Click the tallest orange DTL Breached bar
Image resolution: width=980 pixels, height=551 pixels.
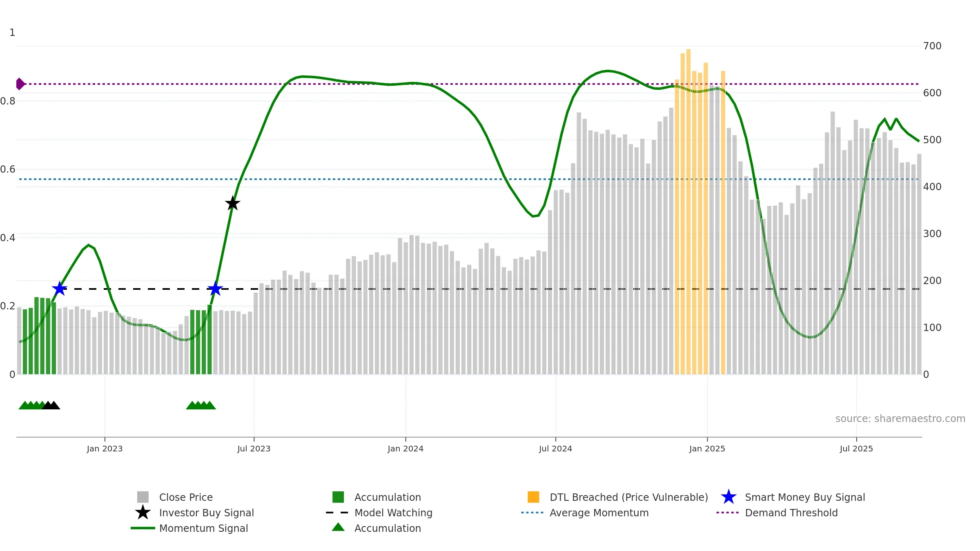point(688,212)
